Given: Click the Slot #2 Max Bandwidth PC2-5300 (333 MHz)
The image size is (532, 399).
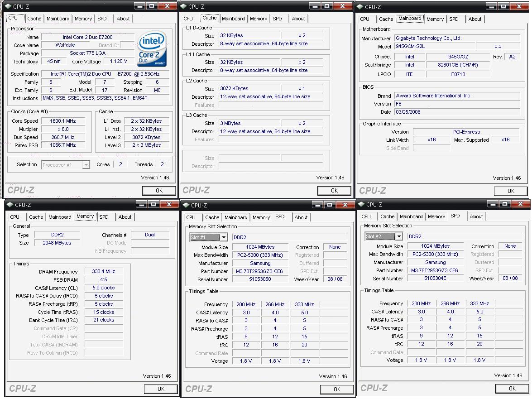Looking at the screenshot, I should pos(435,254).
